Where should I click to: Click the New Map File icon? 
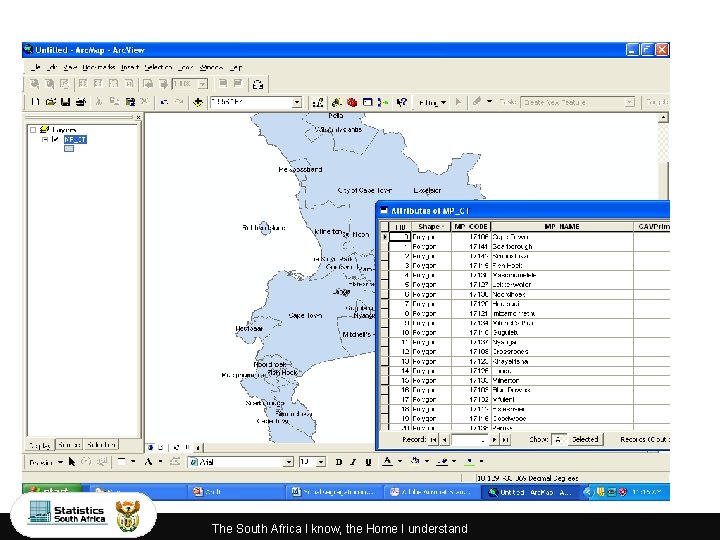coord(35,102)
